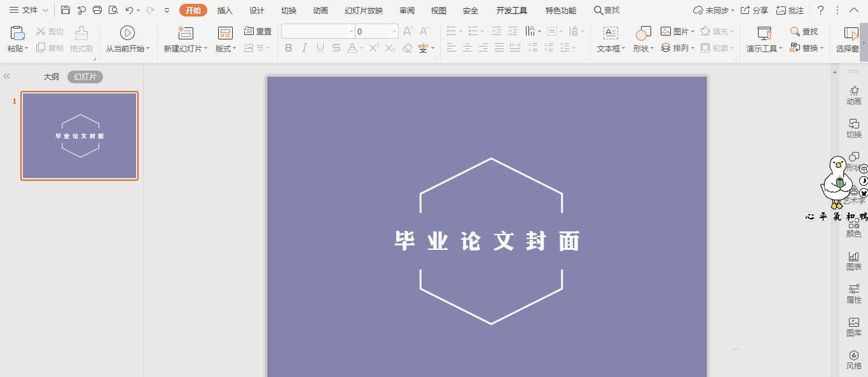Switch to the 设计 Design tab
Screen dimensions: 868x377
click(x=257, y=10)
